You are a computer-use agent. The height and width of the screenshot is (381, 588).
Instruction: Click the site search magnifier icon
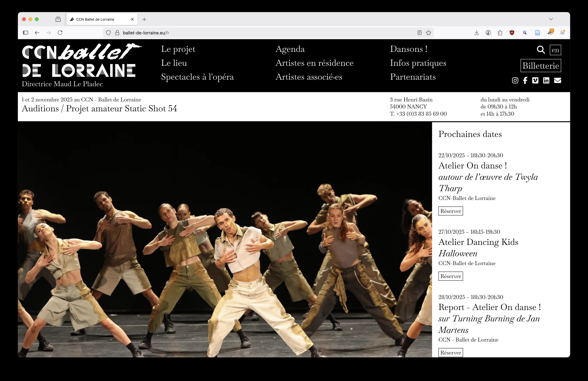(x=541, y=50)
